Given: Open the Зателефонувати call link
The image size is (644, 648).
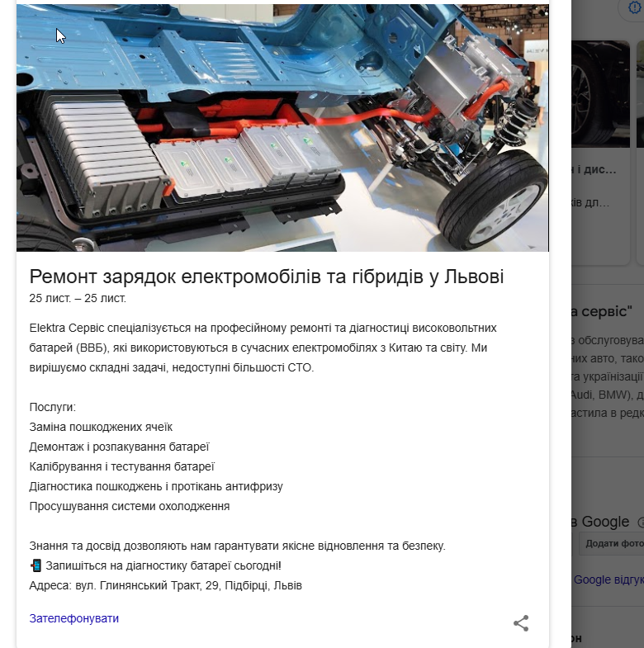Looking at the screenshot, I should pyautogui.click(x=74, y=618).
